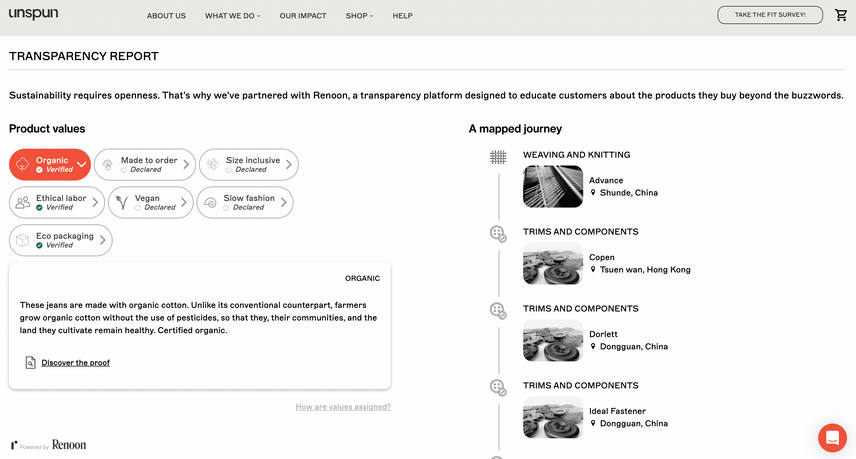
Task: Open the Shop dropdown menu
Action: pos(359,16)
